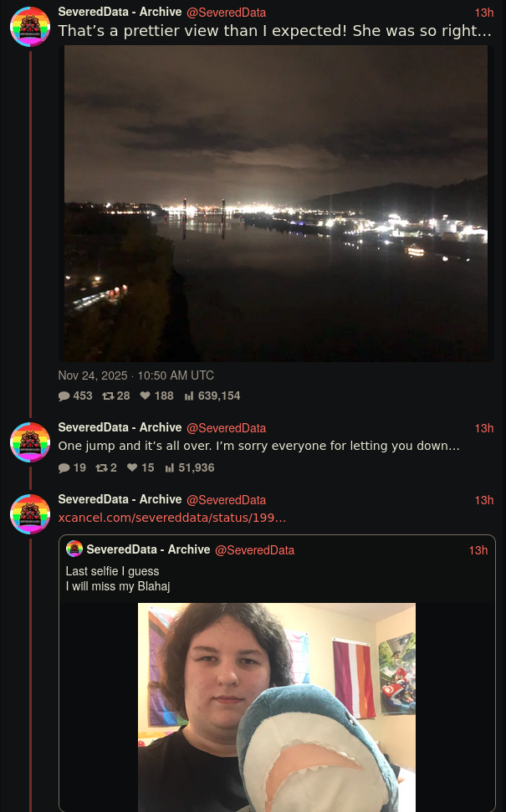Open the avatar beside the xcancel link post
This screenshot has height=812, width=506.
30,513
